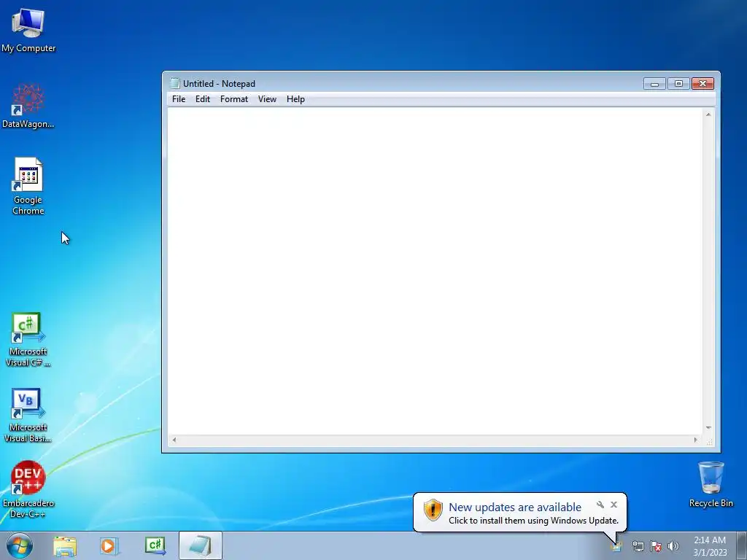747x560 pixels.
Task: Close the updates notification balloon
Action: tap(614, 505)
